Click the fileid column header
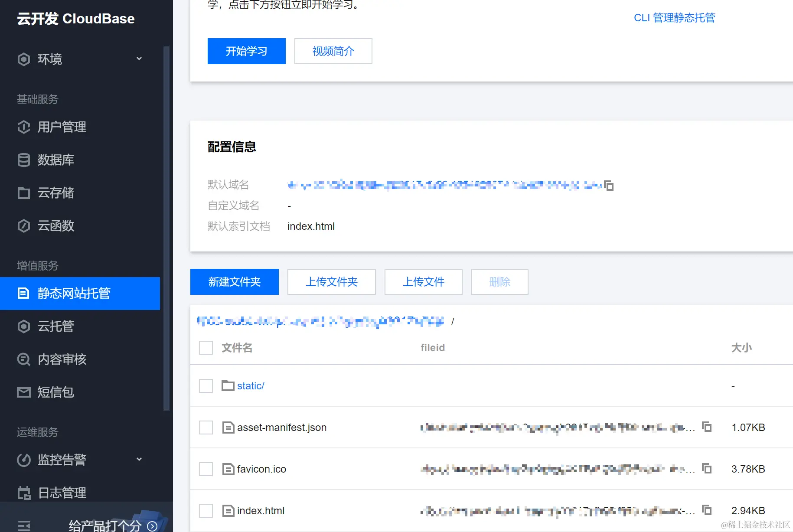This screenshot has width=793, height=532. (433, 348)
